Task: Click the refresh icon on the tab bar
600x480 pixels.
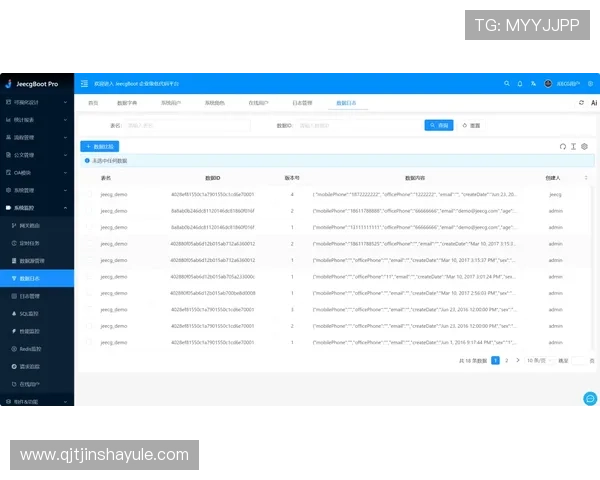Action: pos(581,103)
